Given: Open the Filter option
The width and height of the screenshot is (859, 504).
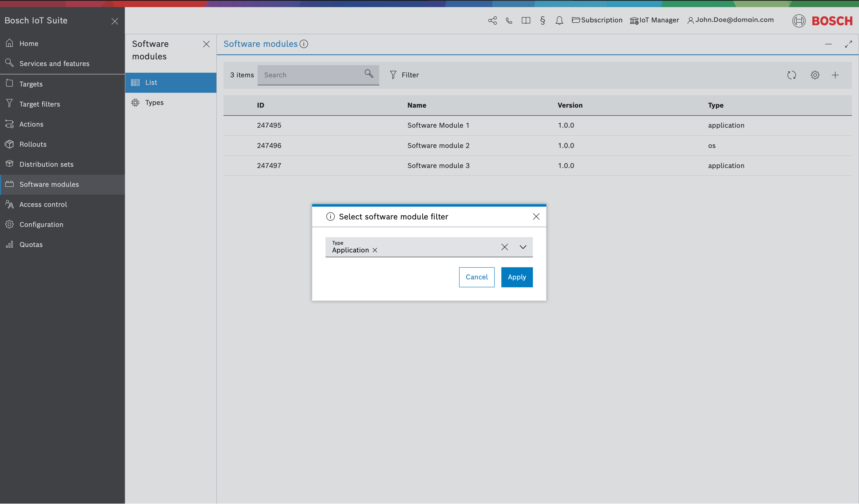Looking at the screenshot, I should (x=404, y=75).
